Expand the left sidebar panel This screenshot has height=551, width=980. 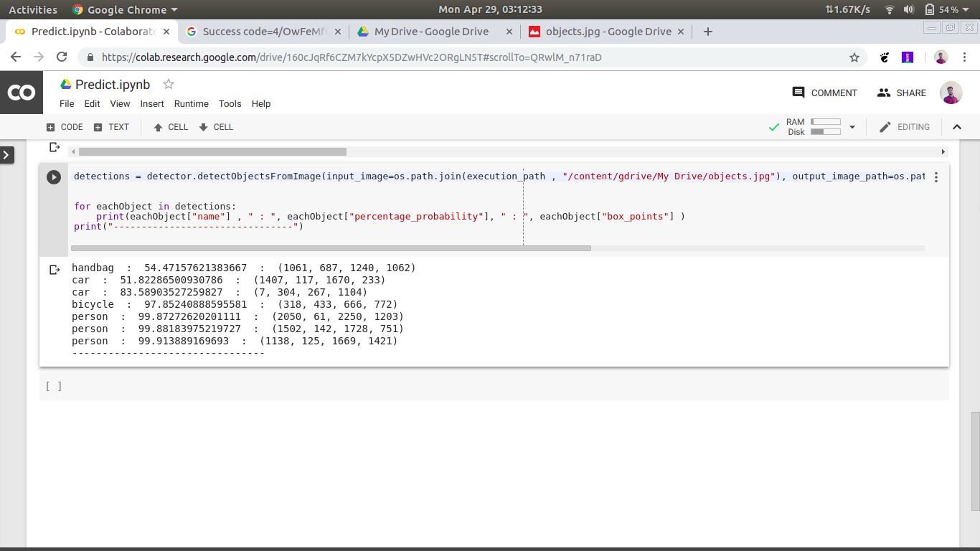pos(6,154)
